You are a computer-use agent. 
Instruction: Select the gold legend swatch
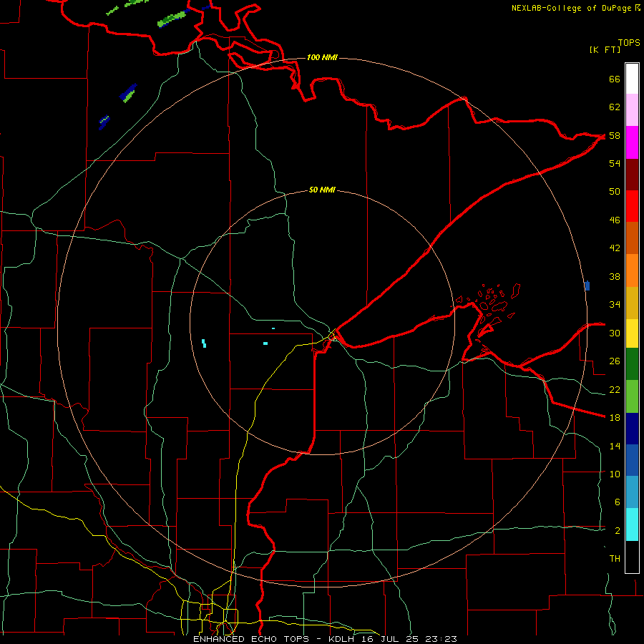point(632,303)
